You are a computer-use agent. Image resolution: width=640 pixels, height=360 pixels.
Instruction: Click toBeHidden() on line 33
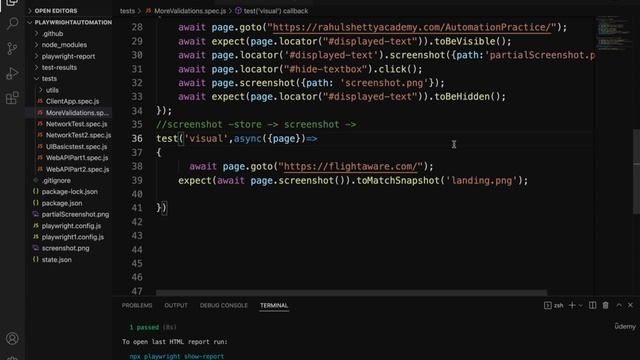tap(467, 97)
